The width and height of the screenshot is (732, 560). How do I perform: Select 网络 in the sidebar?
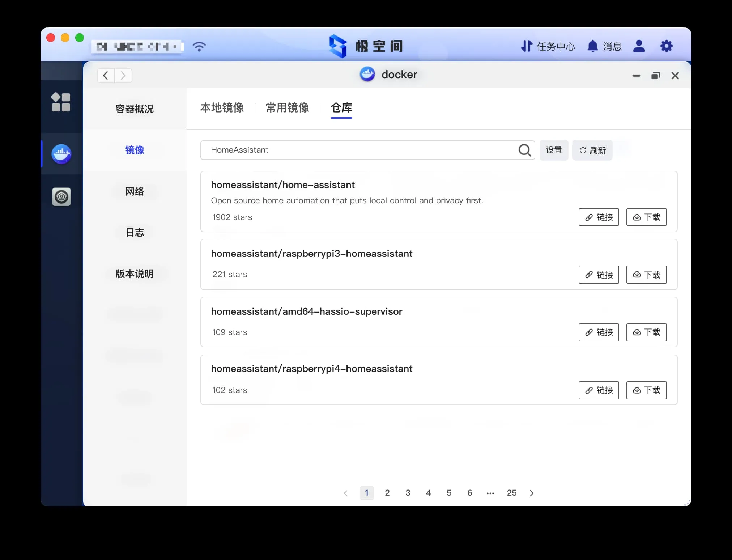(135, 191)
